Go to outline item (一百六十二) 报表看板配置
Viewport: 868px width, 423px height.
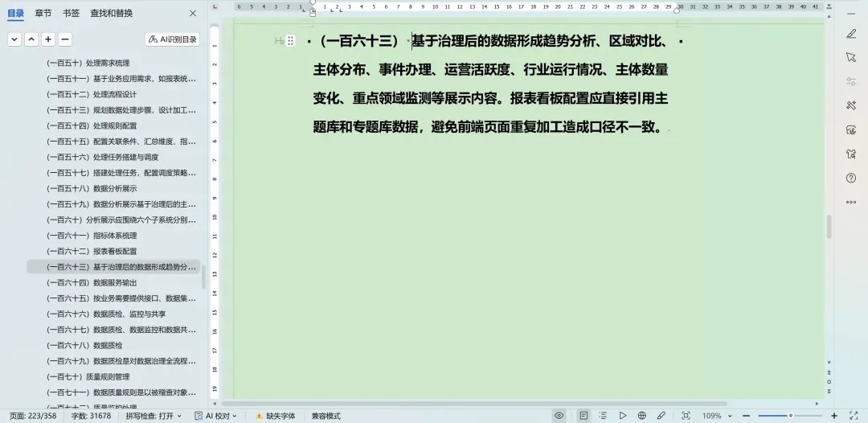(x=92, y=251)
